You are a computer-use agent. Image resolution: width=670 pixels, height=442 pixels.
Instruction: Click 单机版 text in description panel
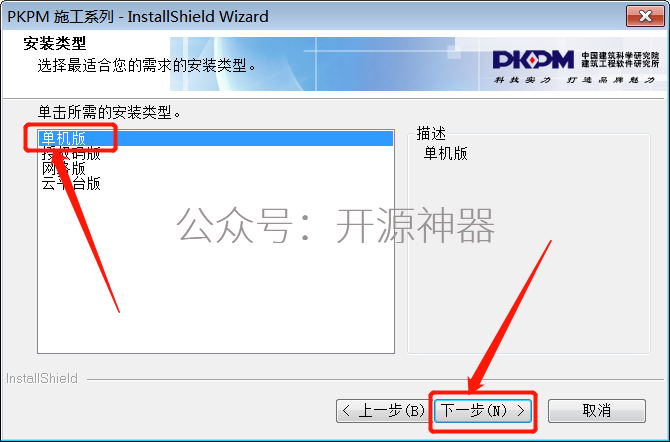(x=446, y=153)
